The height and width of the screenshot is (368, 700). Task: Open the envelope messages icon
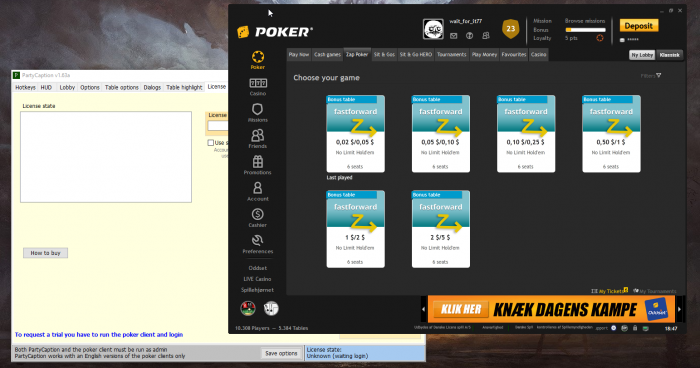(454, 36)
